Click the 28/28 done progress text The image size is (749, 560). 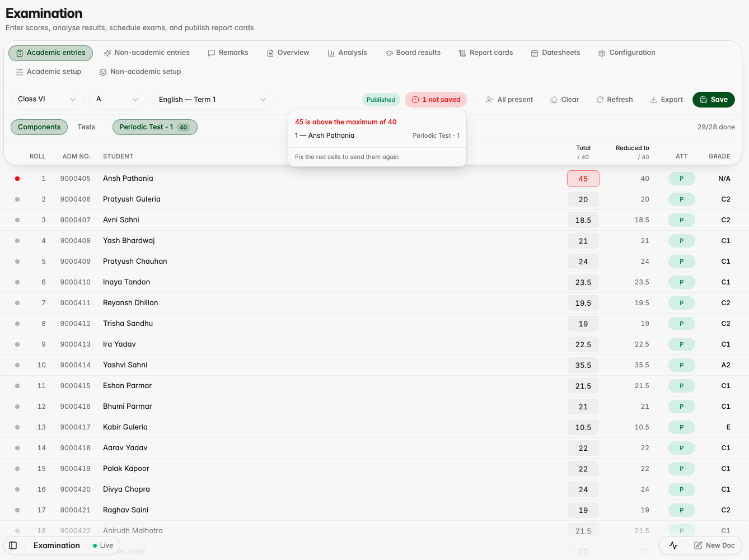click(716, 127)
